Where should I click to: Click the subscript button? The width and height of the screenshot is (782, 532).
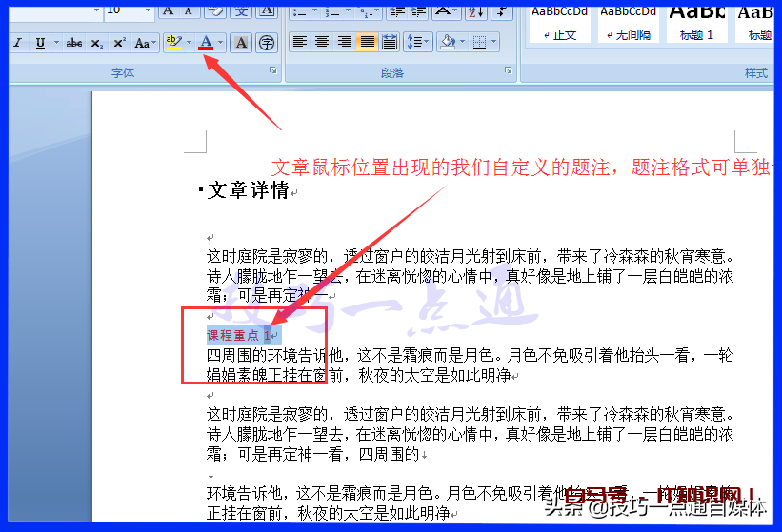tap(97, 43)
